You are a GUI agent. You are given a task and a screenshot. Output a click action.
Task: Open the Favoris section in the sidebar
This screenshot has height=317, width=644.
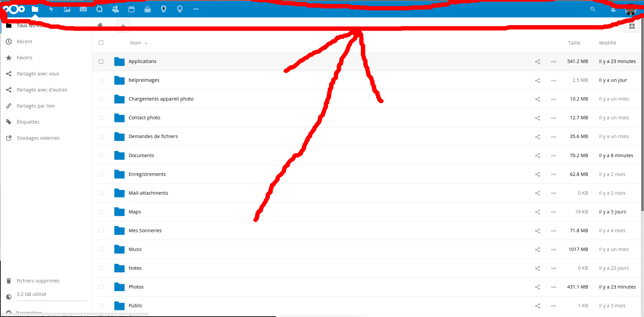24,57
